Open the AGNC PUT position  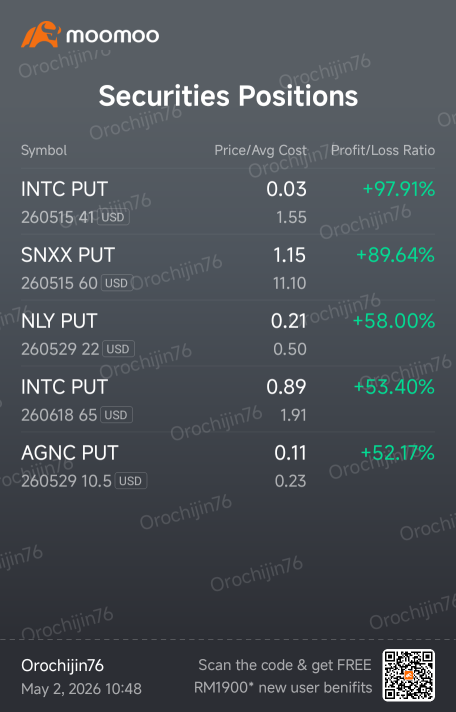coord(228,465)
